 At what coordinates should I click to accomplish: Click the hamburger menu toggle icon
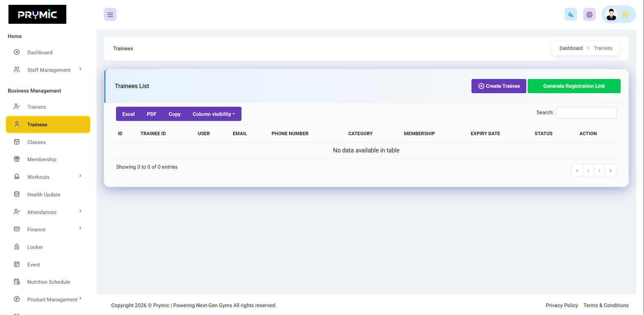[110, 15]
